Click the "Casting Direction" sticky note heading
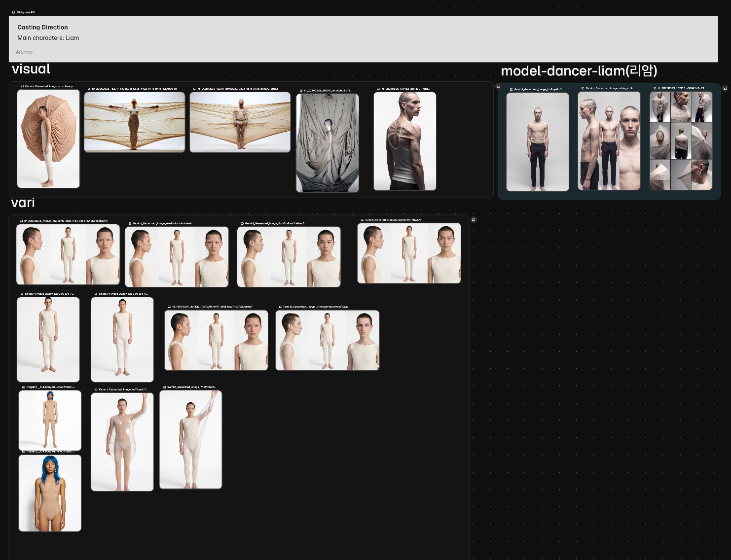This screenshot has width=731, height=560. (x=42, y=27)
